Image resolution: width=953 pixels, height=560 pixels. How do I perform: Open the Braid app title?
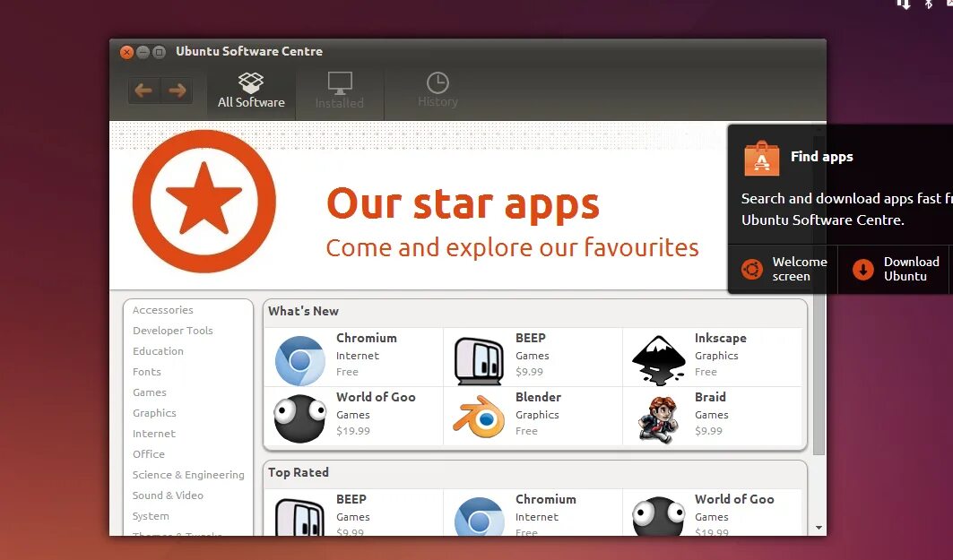pos(711,397)
